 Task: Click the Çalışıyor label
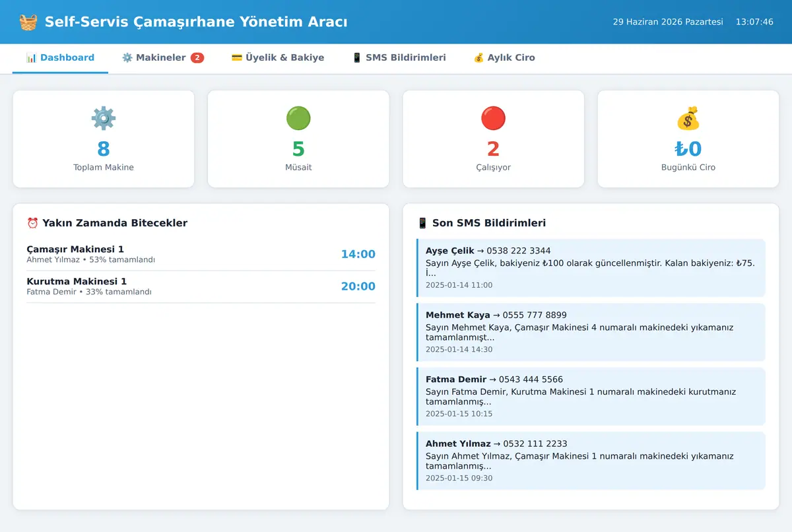pyautogui.click(x=493, y=168)
